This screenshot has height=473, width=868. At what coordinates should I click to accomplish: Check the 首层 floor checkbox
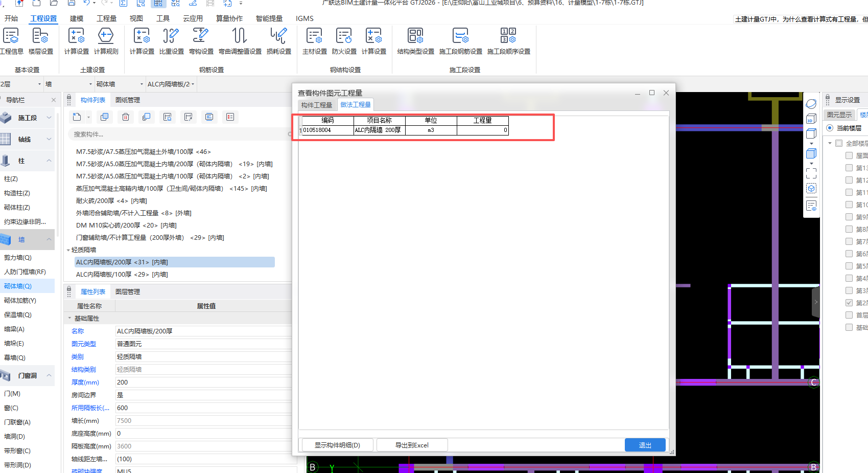coord(849,315)
